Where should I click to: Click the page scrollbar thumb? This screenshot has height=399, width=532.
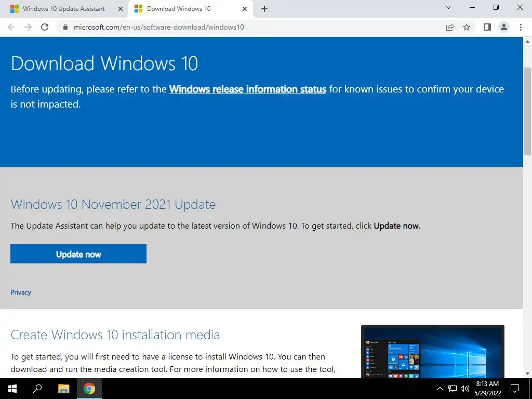(x=527, y=112)
